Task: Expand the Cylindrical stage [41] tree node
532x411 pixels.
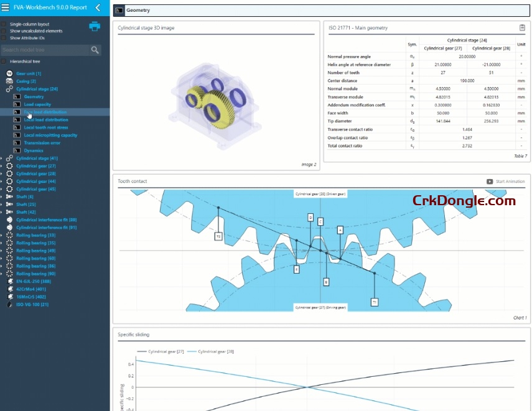Action: 3,158
